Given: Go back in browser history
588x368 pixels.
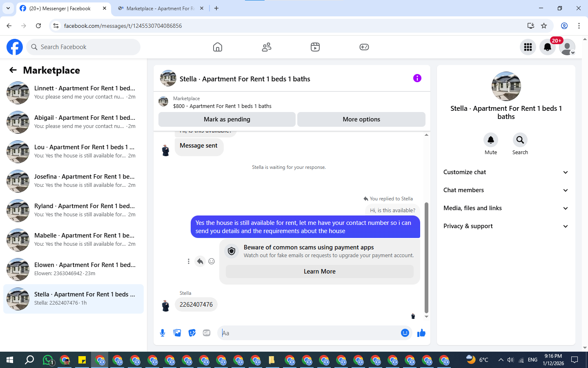Looking at the screenshot, I should [9, 26].
